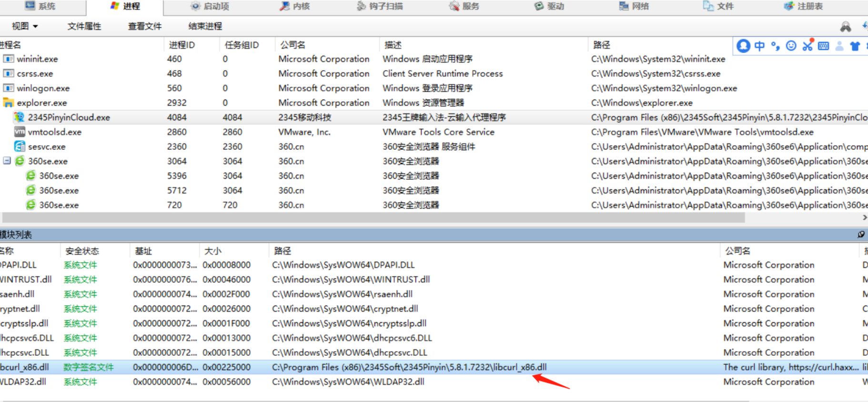This screenshot has height=402, width=868.
Task: Click the explorer.exe folder icon
Action: (x=8, y=103)
